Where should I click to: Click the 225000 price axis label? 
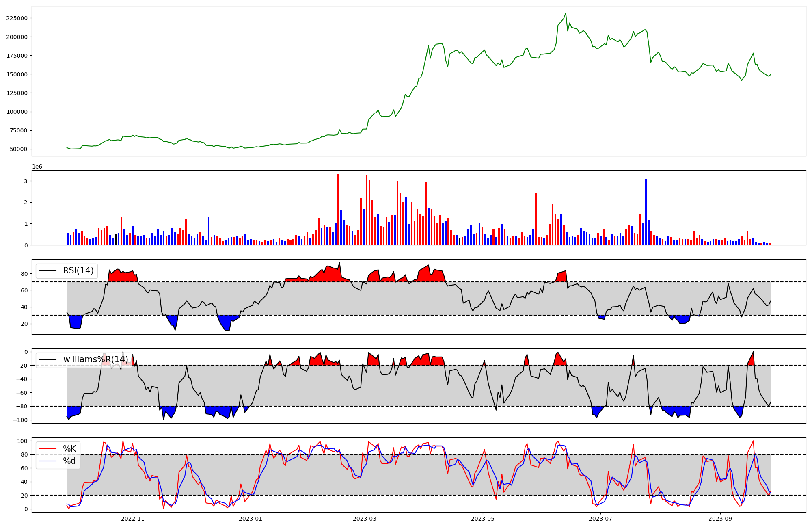[17, 18]
